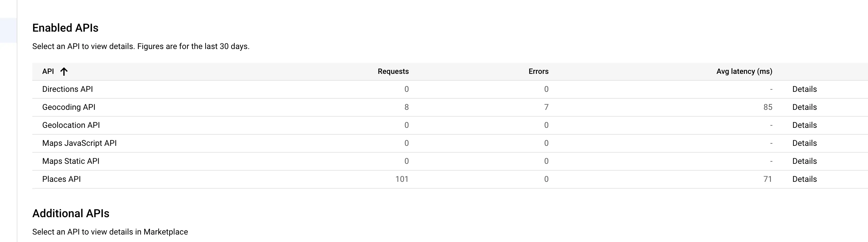Image resolution: width=868 pixels, height=242 pixels.
Task: Select the Directions API row name
Action: (x=67, y=89)
